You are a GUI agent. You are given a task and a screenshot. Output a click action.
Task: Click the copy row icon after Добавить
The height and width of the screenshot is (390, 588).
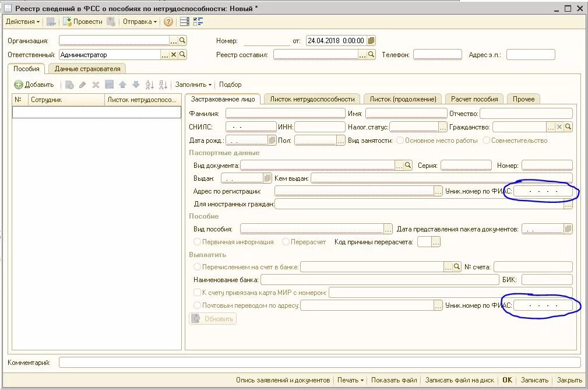tap(69, 85)
